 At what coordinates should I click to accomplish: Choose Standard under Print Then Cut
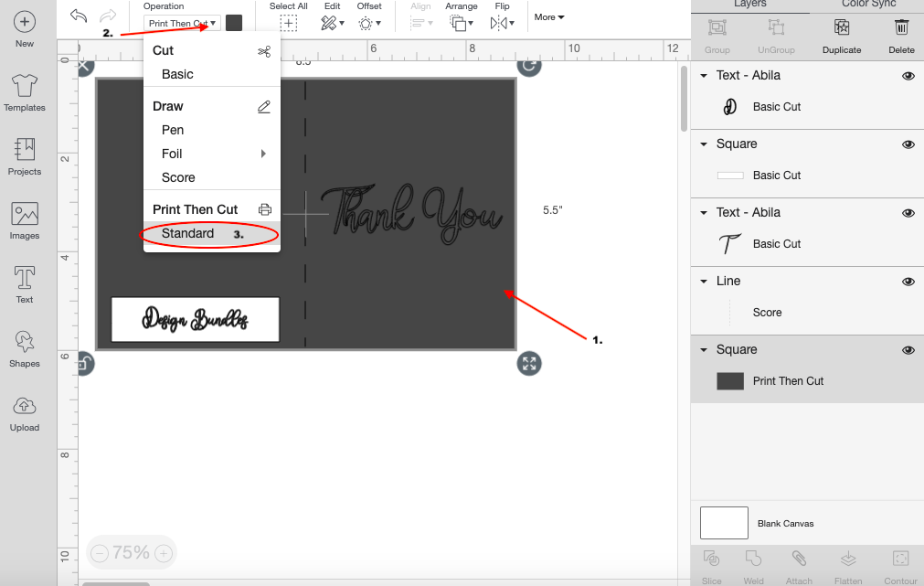click(211, 233)
